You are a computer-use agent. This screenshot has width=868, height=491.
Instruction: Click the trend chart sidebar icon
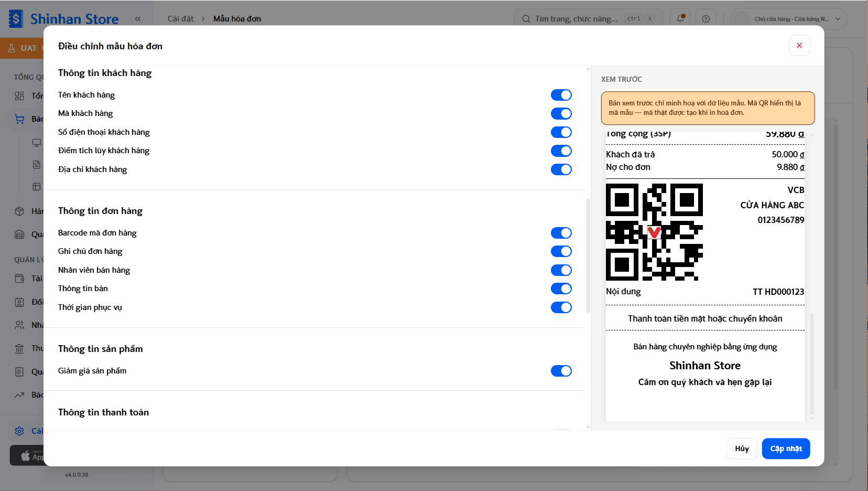coord(19,395)
